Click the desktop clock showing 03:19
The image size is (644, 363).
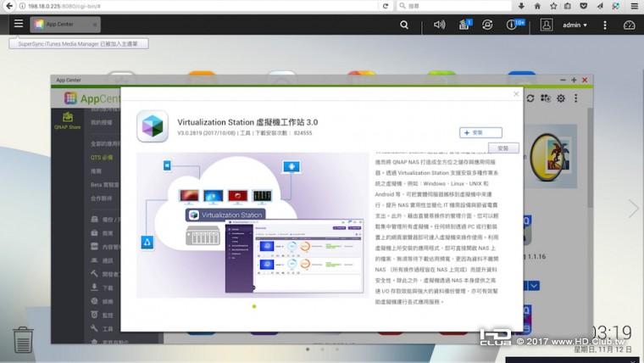click(x=612, y=332)
